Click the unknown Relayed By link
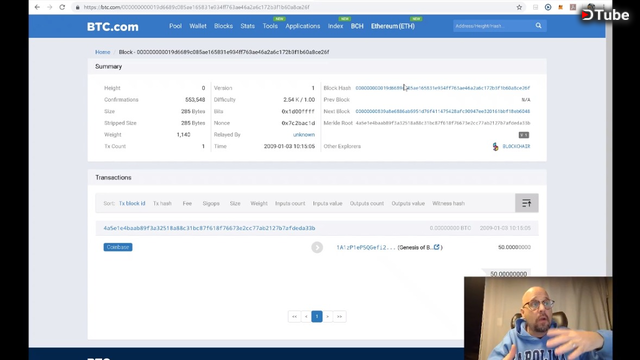The image size is (640, 360). [304, 134]
